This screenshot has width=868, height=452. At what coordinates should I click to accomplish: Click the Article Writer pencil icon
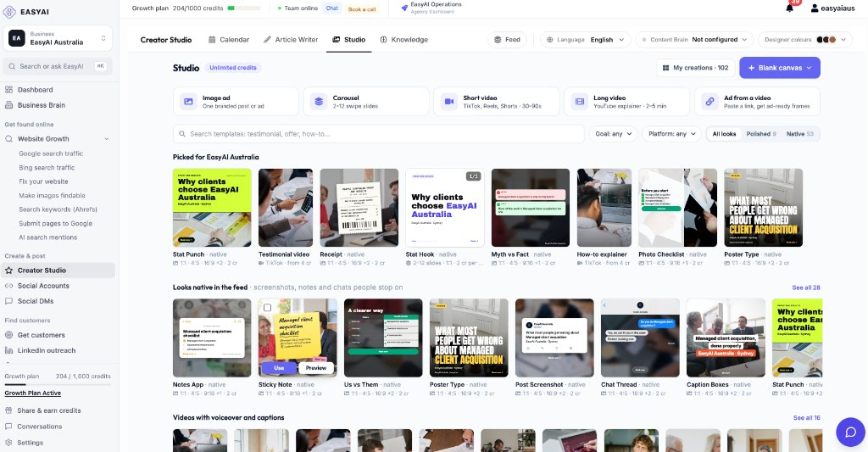pos(267,40)
